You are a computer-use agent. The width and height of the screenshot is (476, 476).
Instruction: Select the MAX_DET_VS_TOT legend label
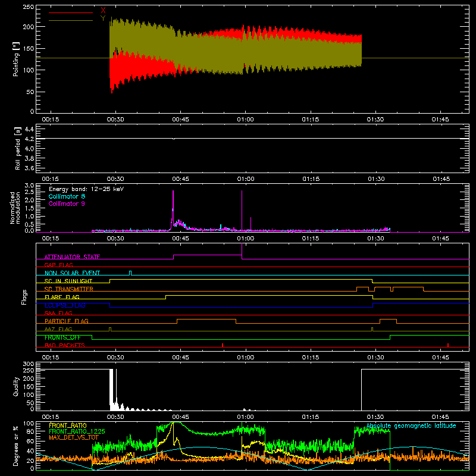click(74, 437)
